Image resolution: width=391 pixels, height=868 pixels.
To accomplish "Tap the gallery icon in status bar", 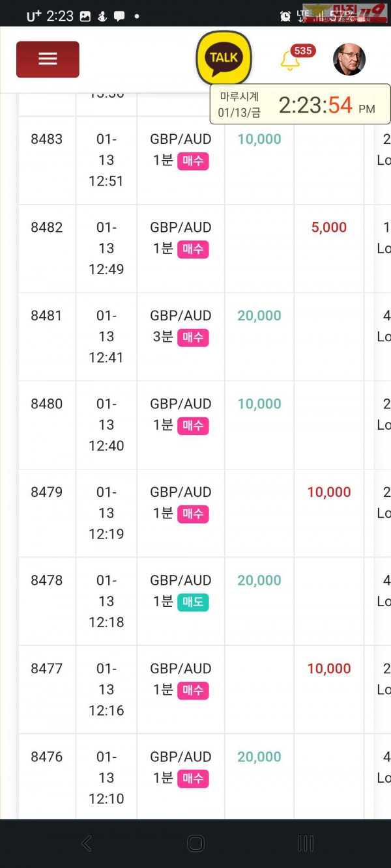I will click(85, 16).
